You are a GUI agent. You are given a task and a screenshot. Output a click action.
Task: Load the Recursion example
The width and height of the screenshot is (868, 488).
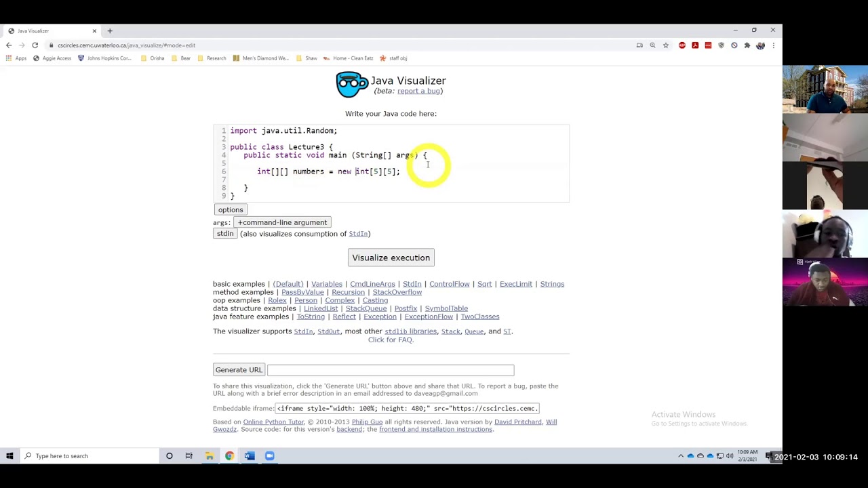tap(348, 292)
